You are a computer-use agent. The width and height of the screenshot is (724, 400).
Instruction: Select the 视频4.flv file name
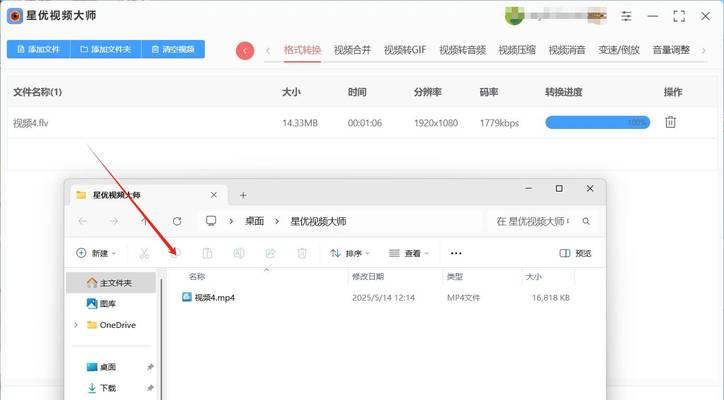[30, 123]
